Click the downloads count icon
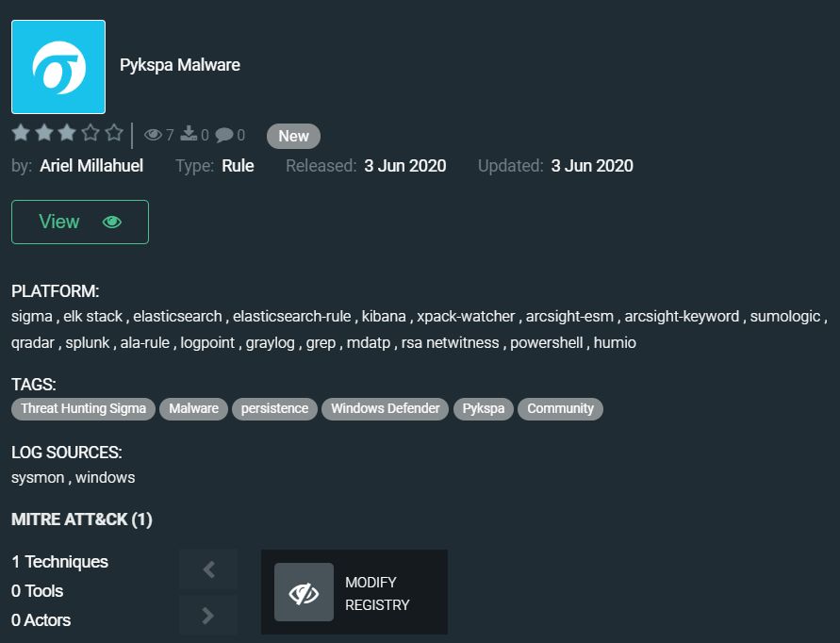 (189, 134)
